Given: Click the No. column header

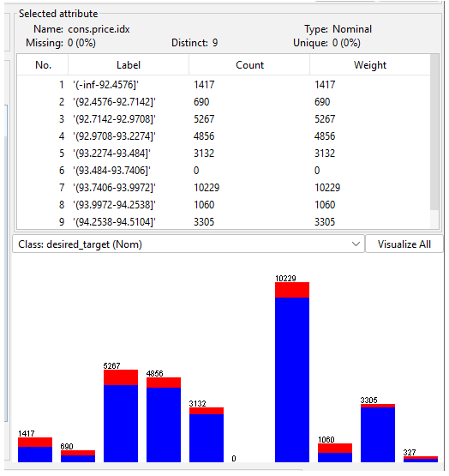Looking at the screenshot, I should coord(43,65).
